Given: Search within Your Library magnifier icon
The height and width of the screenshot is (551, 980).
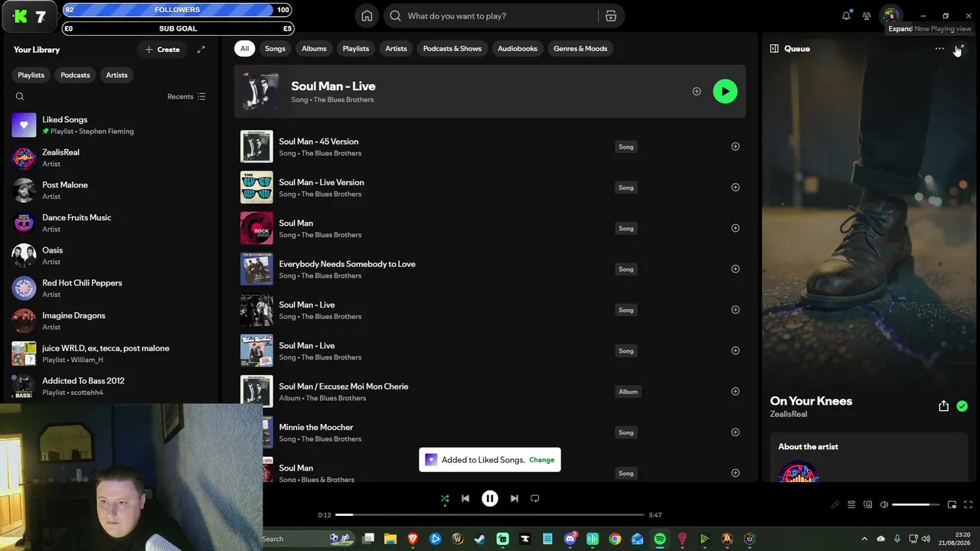Looking at the screenshot, I should [20, 96].
